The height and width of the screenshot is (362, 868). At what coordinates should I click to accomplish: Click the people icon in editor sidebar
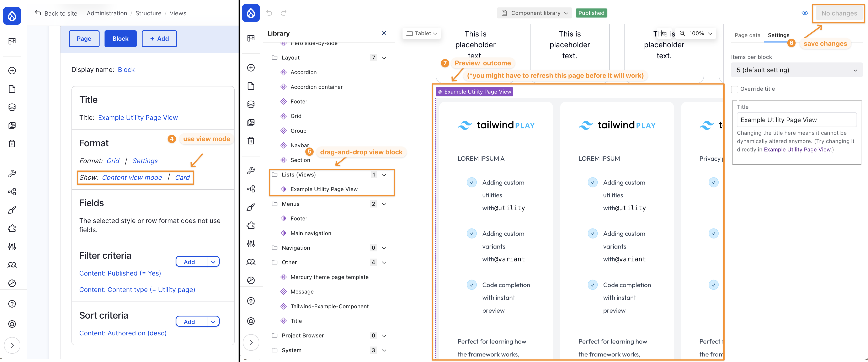[251, 262]
